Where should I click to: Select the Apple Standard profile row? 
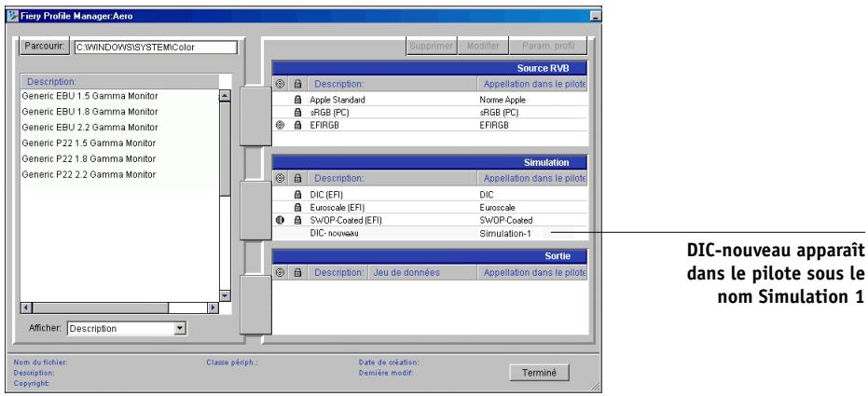tap(430, 100)
